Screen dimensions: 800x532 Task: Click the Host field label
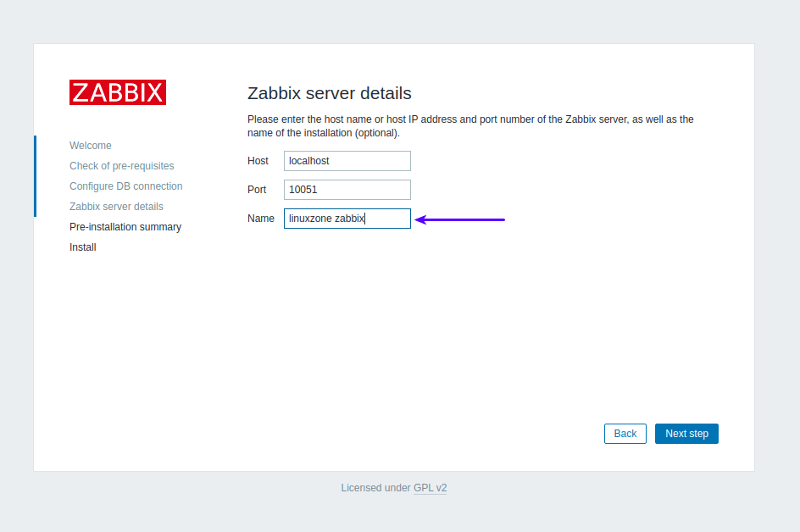click(258, 161)
